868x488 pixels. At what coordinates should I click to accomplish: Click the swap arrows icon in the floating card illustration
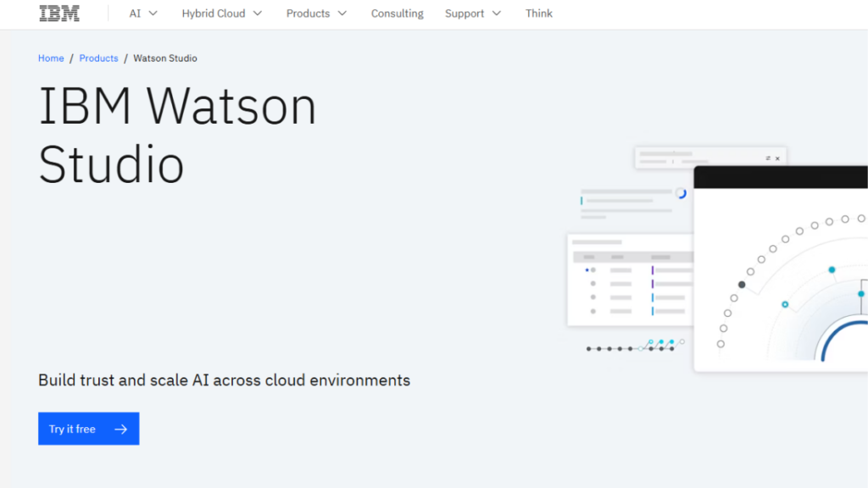click(767, 158)
